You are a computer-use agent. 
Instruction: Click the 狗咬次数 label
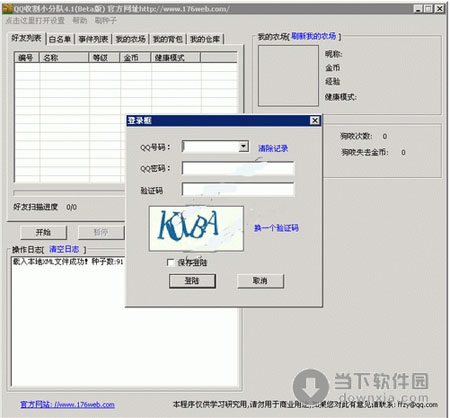click(356, 136)
